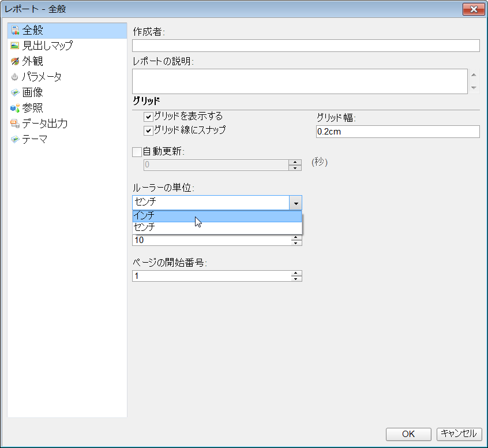Increase ページの開始番号 with up arrow
Screen dimensions: 488x448
pyautogui.click(x=296, y=273)
